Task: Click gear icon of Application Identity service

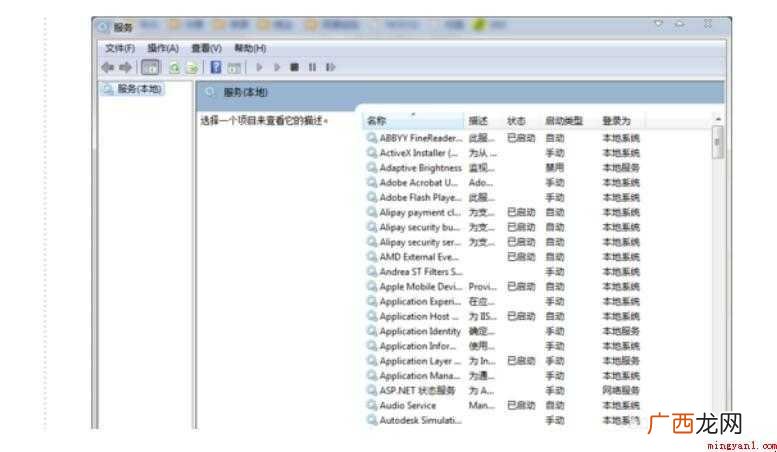Action: tap(372, 331)
